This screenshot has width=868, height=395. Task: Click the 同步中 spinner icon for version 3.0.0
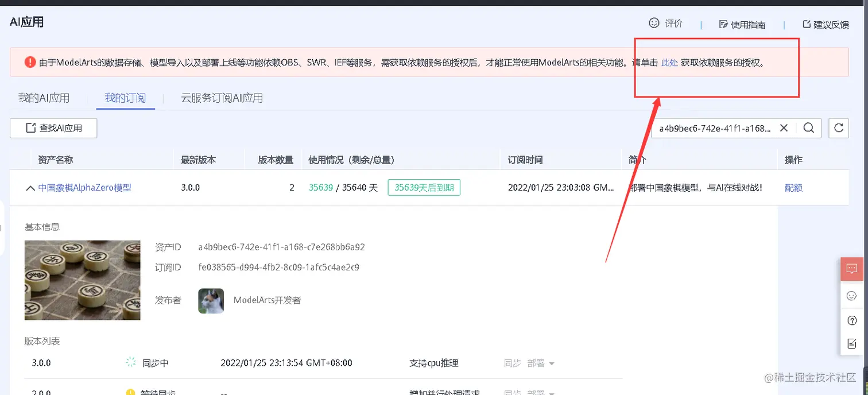click(131, 362)
